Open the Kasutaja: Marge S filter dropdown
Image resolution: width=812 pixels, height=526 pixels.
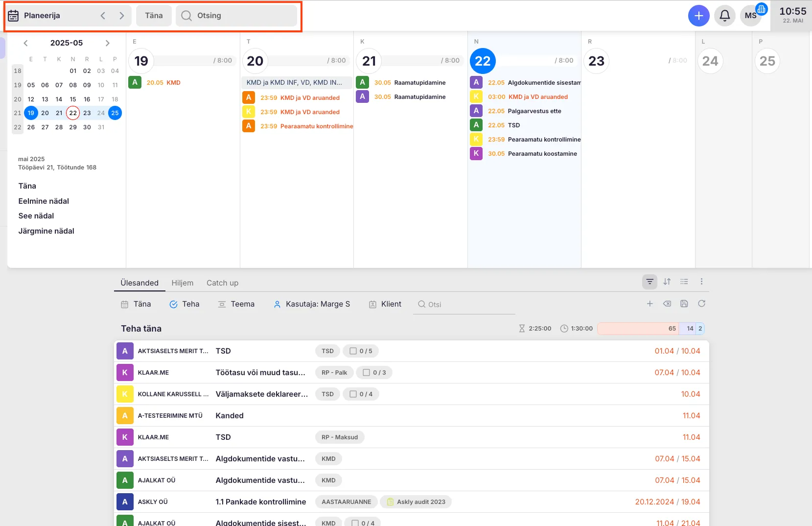312,304
